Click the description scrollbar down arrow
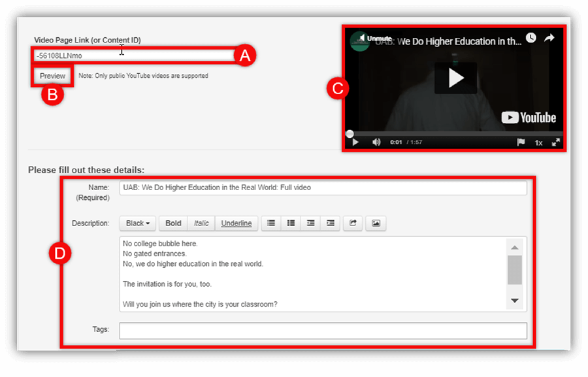 (515, 301)
